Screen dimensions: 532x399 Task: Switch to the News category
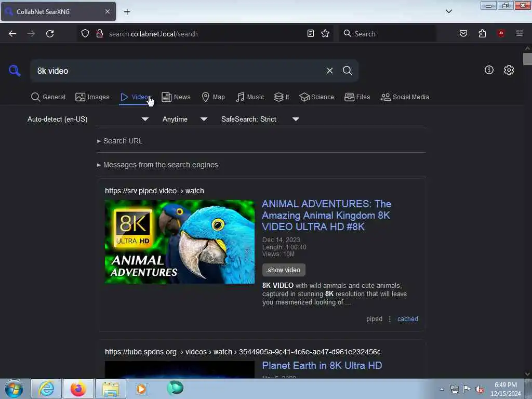tap(176, 97)
